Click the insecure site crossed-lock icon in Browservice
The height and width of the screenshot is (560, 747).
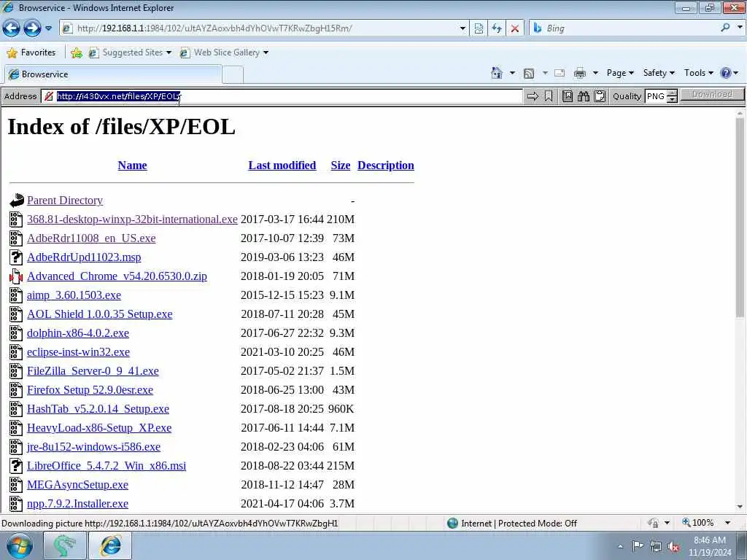tap(49, 96)
